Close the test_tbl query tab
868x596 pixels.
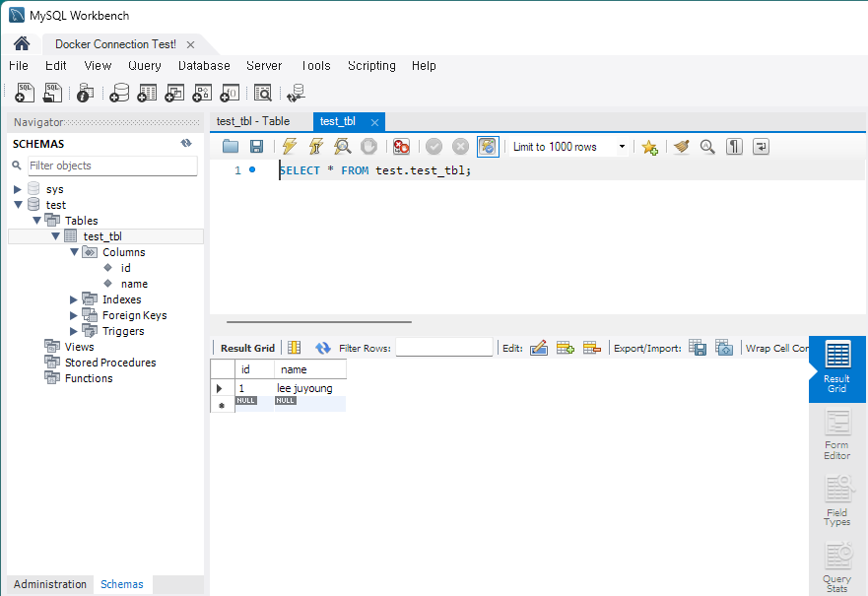tap(374, 122)
